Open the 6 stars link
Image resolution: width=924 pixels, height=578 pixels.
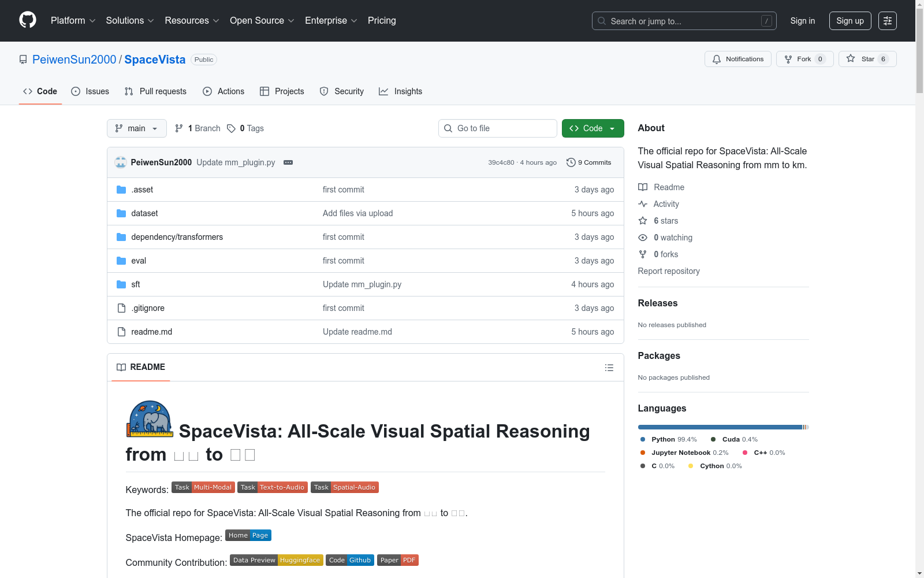(658, 221)
